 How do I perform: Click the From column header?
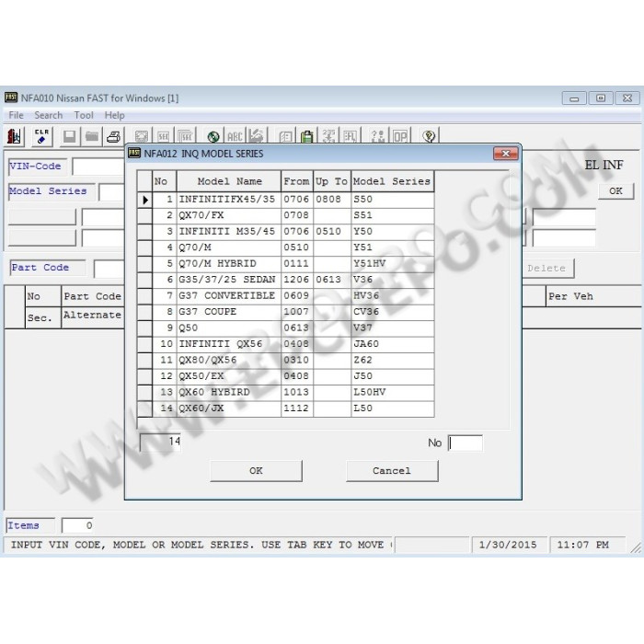point(297,181)
